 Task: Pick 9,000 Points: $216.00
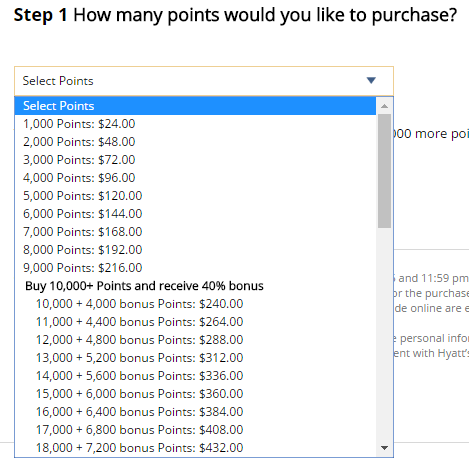coord(195,268)
